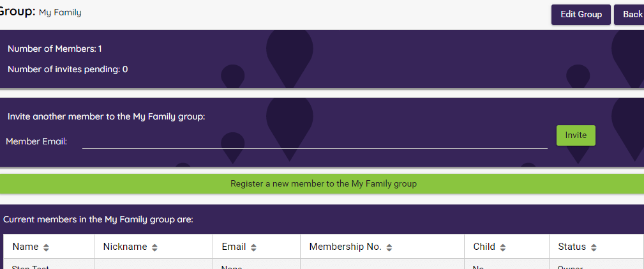Sort by Membership No. arrow icon

(389, 248)
